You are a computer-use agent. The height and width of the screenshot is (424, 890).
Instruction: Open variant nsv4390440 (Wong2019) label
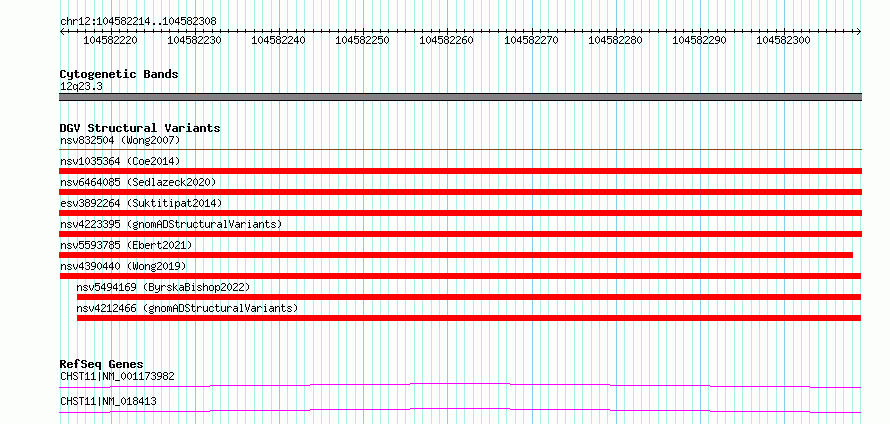(x=123, y=266)
